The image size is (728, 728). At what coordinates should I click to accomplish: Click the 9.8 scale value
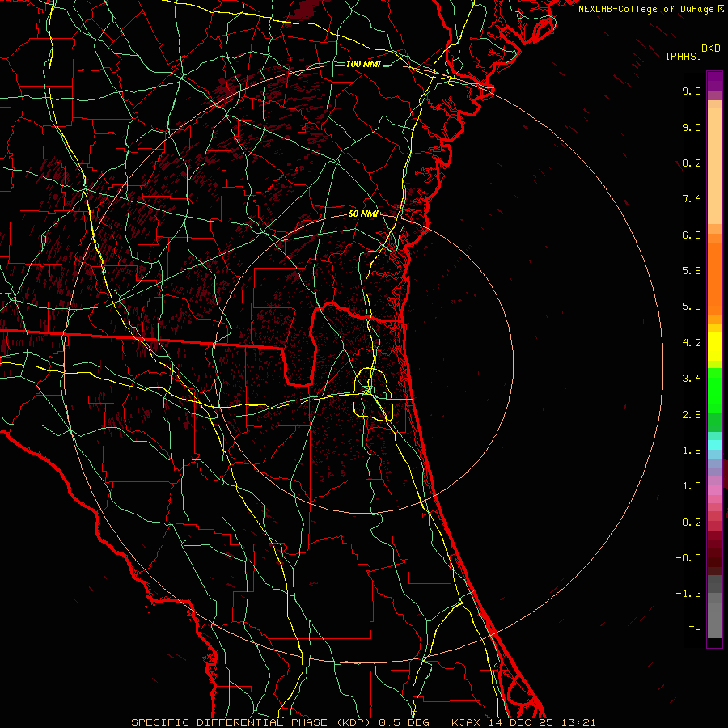(692, 91)
